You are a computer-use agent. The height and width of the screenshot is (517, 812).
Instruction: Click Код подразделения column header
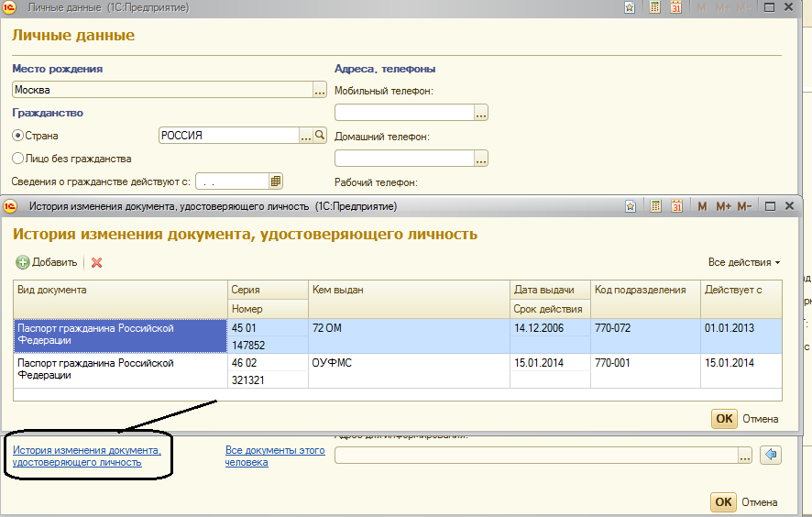645,300
